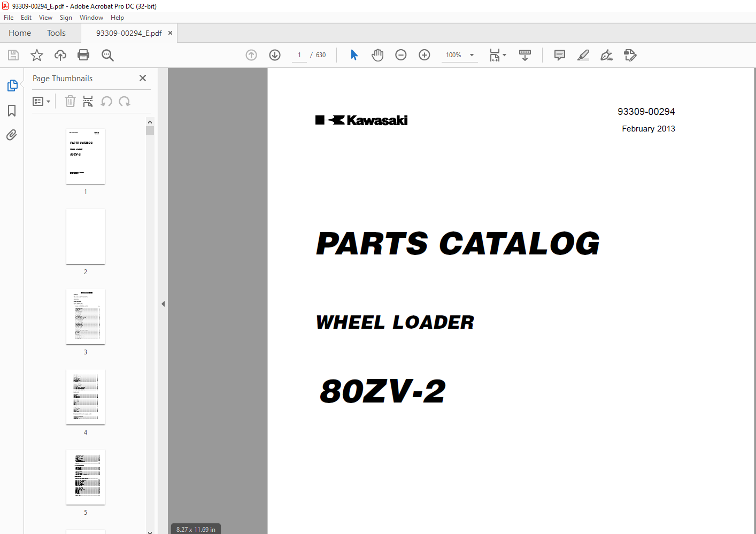
Task: Print the document using the printer icon
Action: (83, 55)
